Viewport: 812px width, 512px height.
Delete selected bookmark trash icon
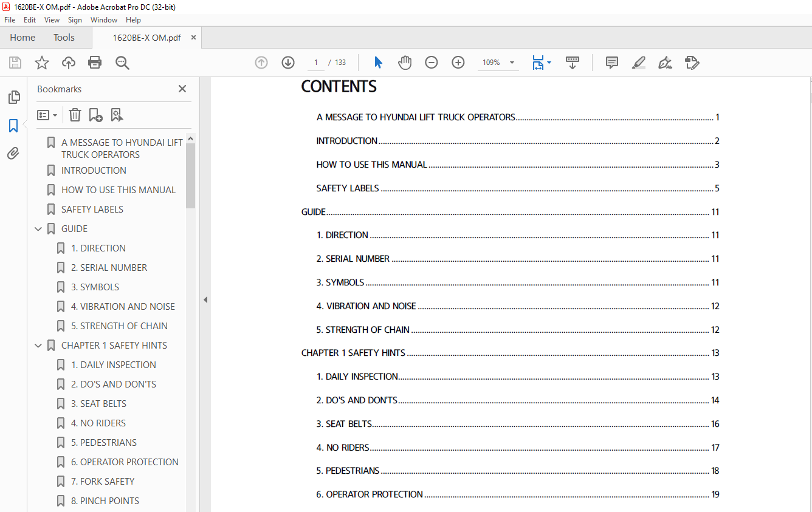coord(75,115)
